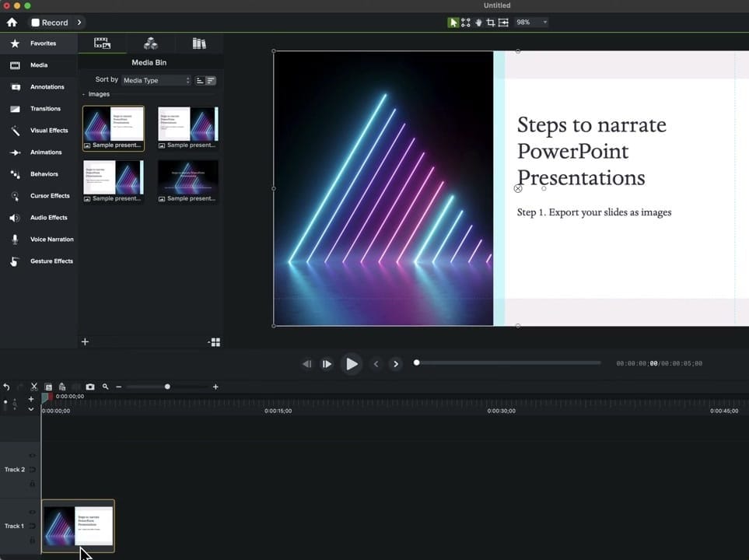Click the undo arrow above the timeline
This screenshot has height=560, width=749.
[6, 387]
